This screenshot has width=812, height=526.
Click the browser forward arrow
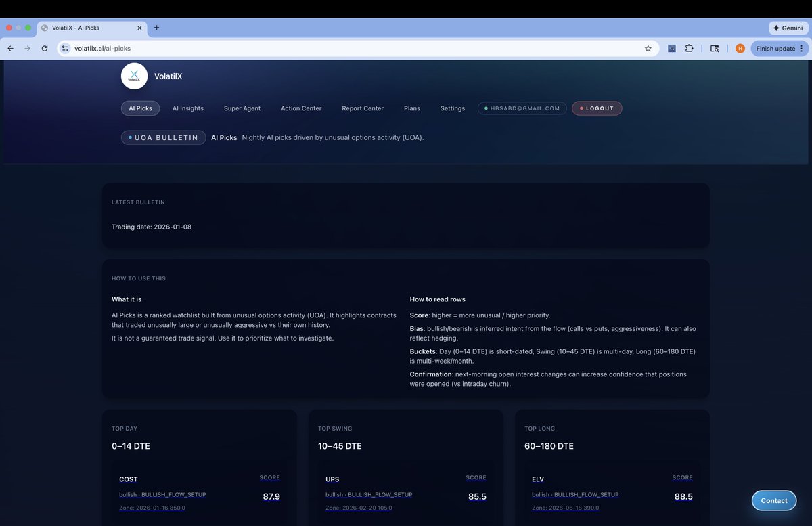pyautogui.click(x=27, y=49)
